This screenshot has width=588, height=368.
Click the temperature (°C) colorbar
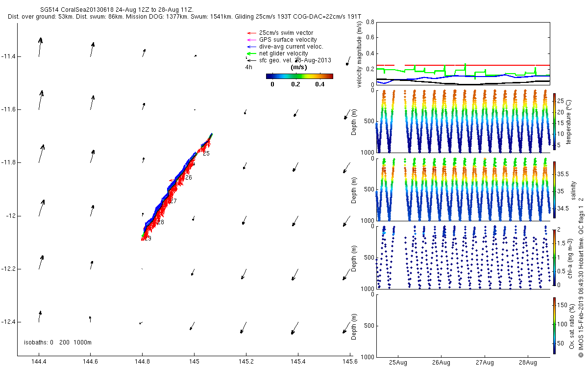554,120
